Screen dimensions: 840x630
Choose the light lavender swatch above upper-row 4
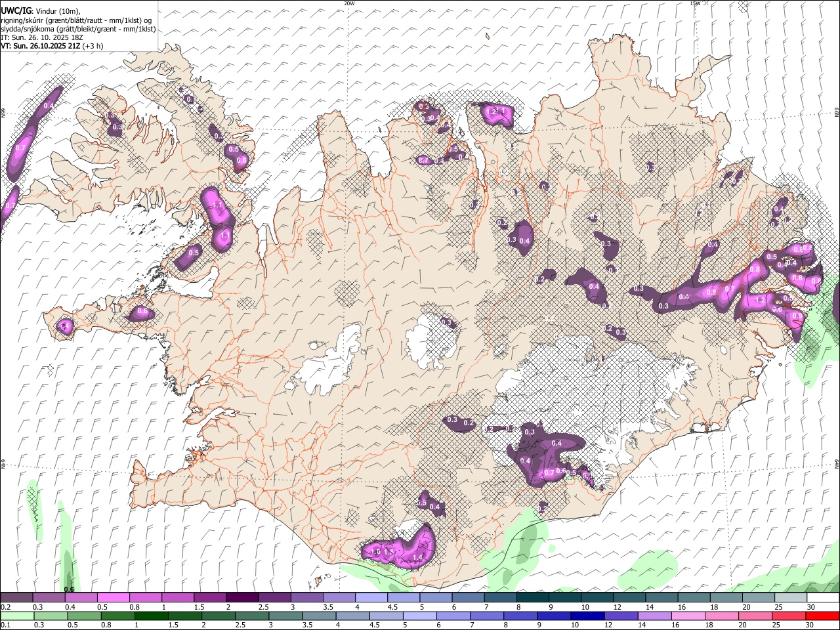pos(371,598)
